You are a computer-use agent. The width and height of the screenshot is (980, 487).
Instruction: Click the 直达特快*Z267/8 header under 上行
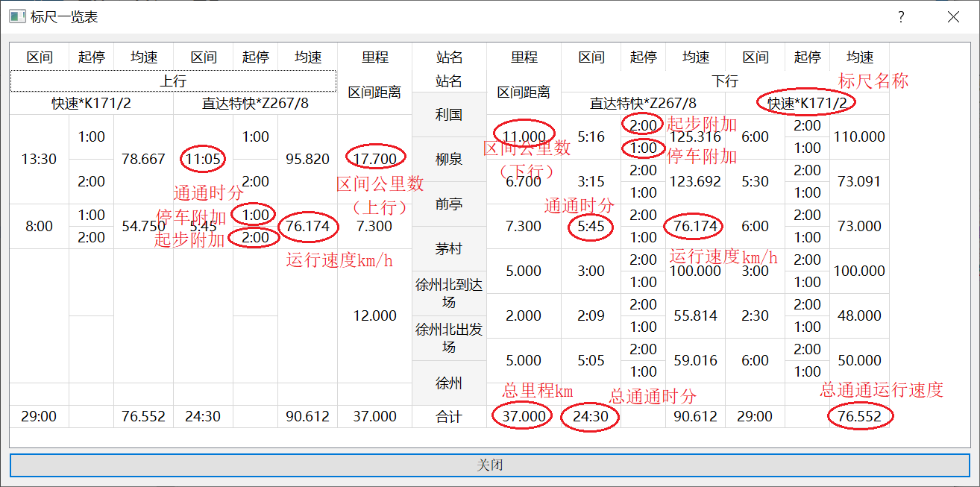click(255, 104)
